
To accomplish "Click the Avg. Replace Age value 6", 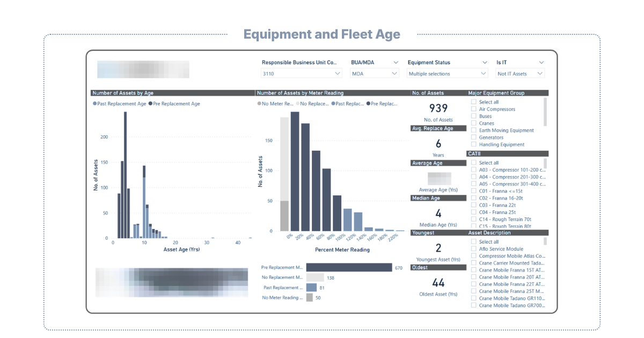I will coord(438,143).
